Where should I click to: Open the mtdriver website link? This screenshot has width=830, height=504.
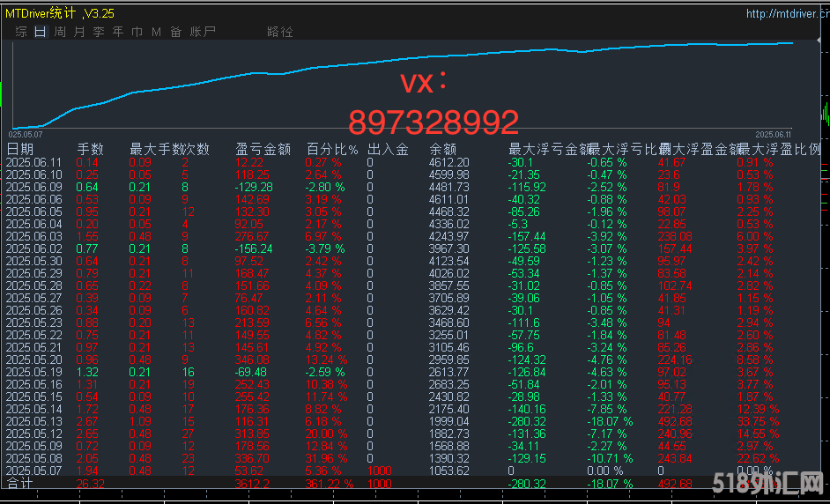pos(784,14)
